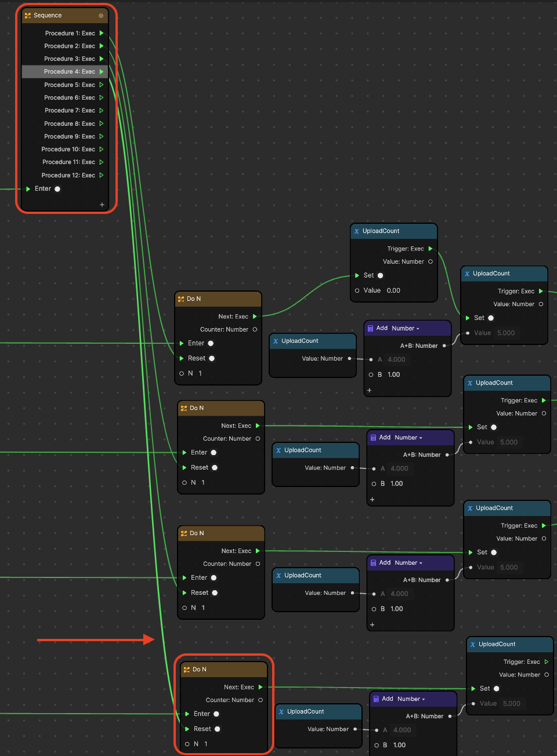Toggle the third Do N Enter circle
Viewport: 557px width, 756px height.
tap(214, 577)
